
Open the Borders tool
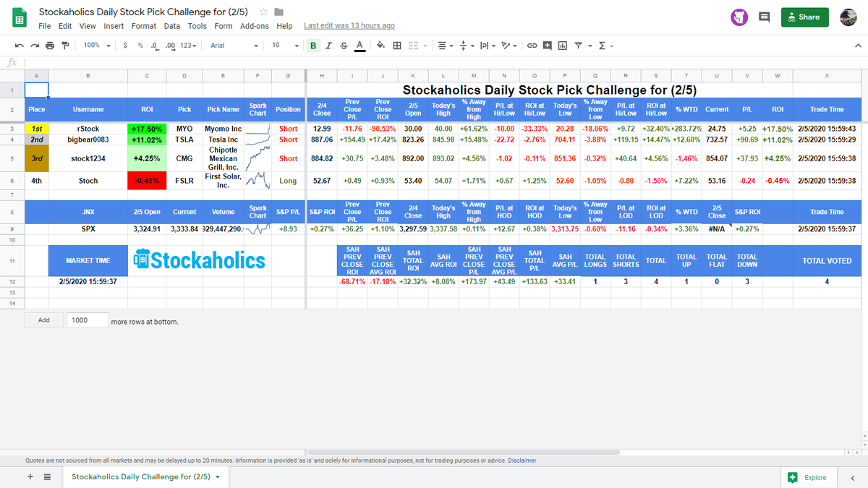(397, 46)
